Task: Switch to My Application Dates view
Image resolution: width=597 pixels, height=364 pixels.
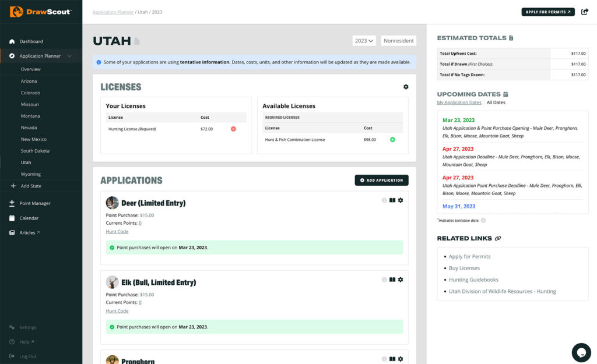Action: 459,103
